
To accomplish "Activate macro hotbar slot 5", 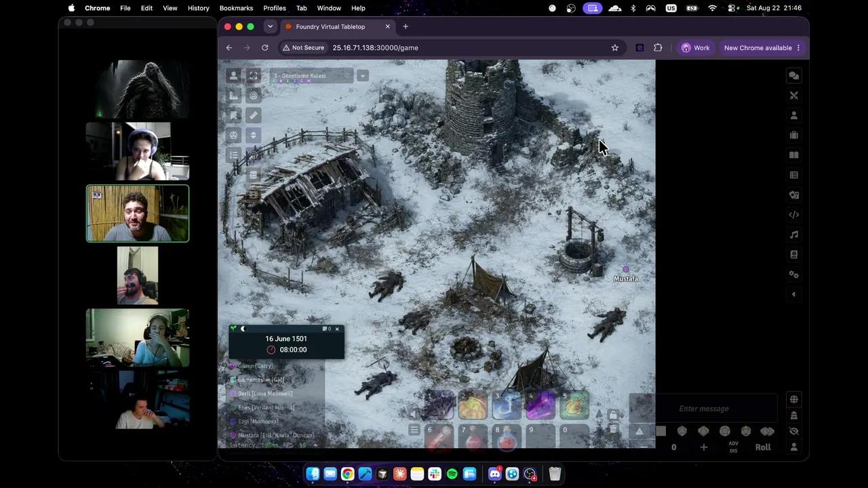I will (x=574, y=405).
